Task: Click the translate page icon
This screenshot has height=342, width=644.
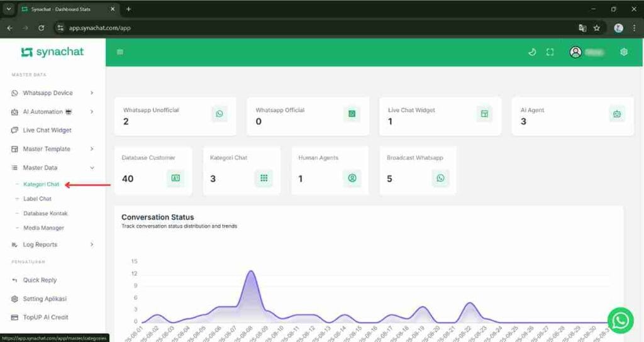Action: (x=582, y=28)
